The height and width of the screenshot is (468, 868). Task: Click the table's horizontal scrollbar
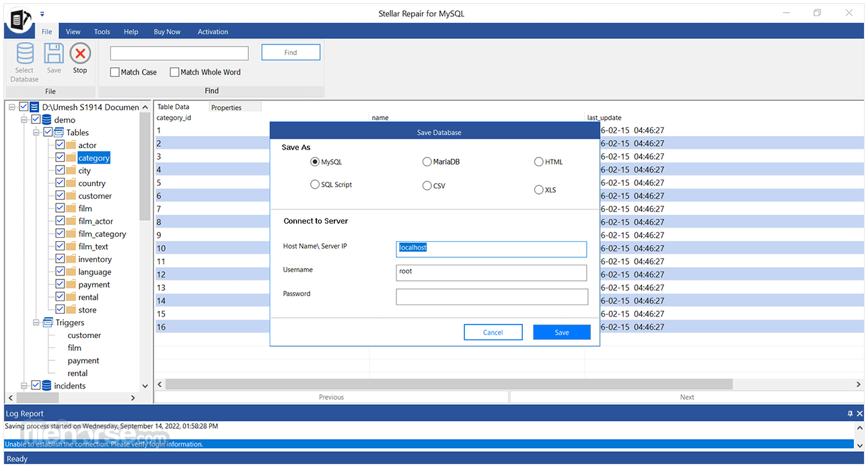(x=449, y=384)
